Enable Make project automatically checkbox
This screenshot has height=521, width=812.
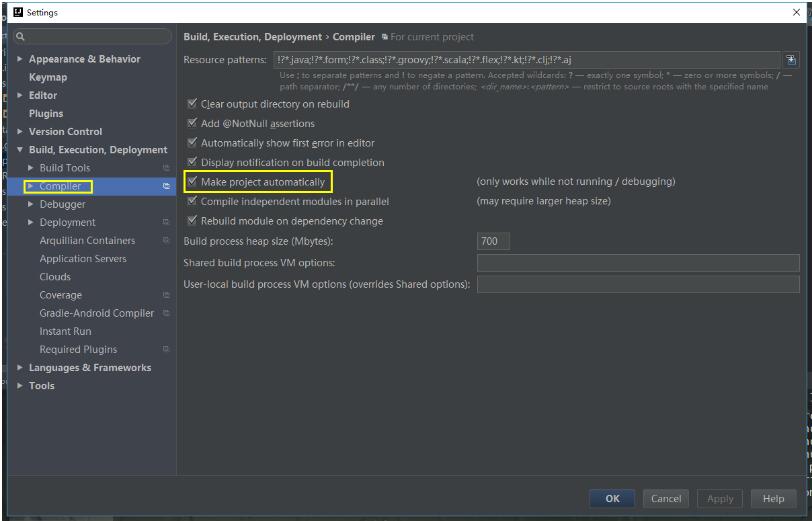(192, 181)
